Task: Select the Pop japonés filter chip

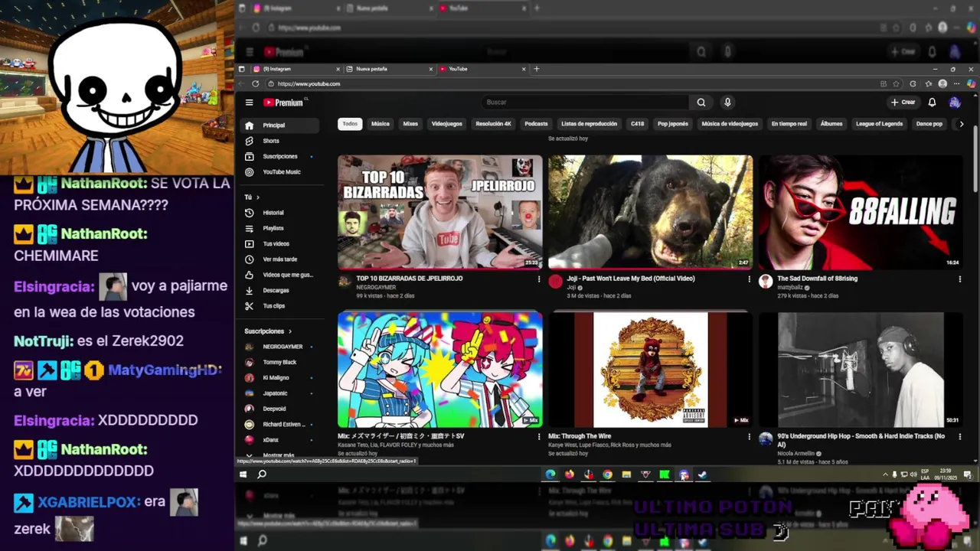Action: click(x=673, y=124)
